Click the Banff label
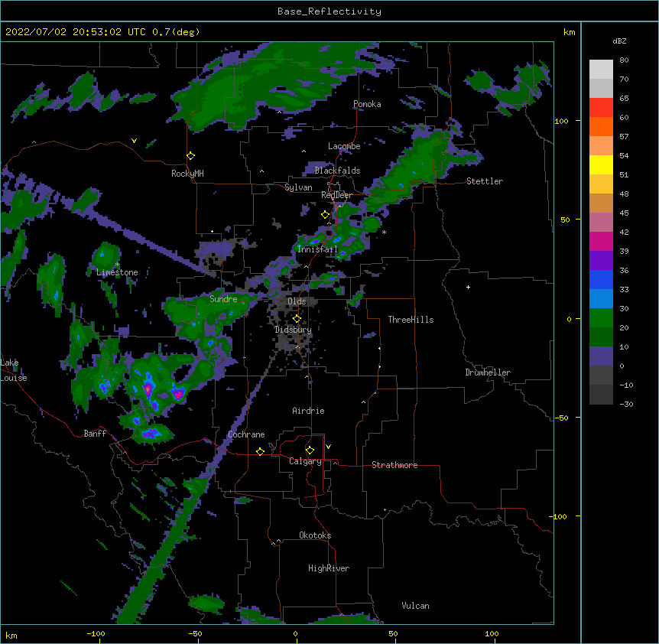659x644 pixels. tap(95, 434)
